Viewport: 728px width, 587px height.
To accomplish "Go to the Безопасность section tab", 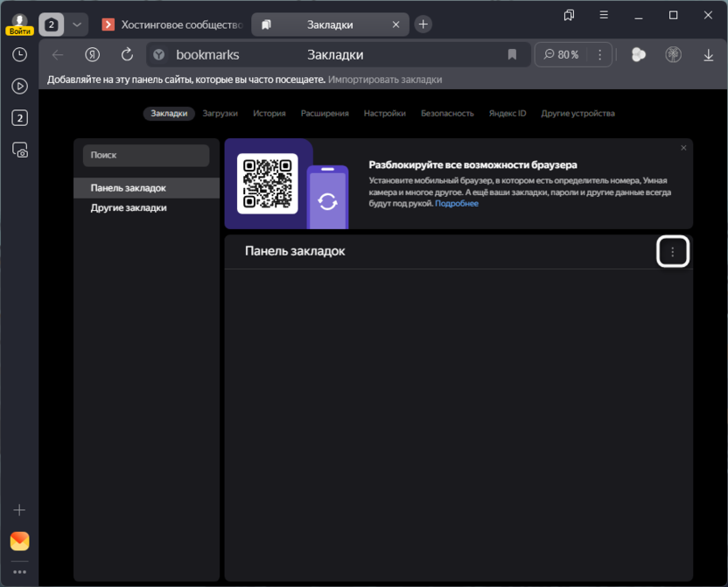I will click(447, 114).
